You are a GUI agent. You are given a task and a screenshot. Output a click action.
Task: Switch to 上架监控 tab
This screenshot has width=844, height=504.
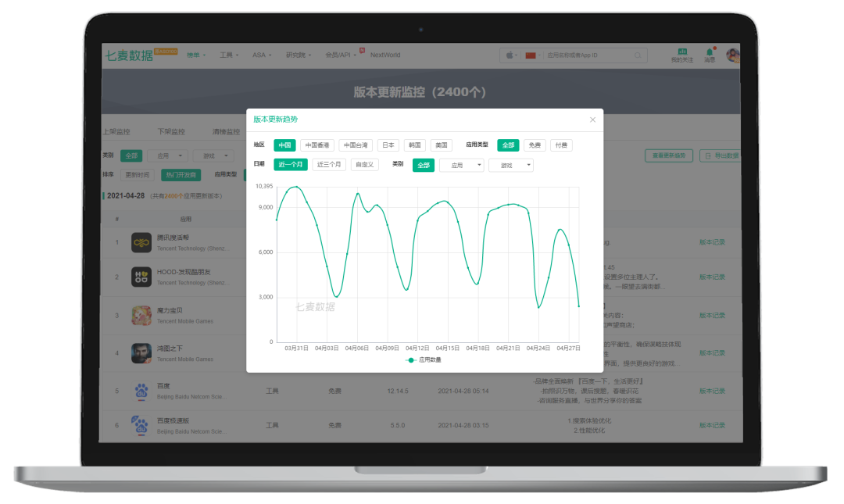pos(116,132)
